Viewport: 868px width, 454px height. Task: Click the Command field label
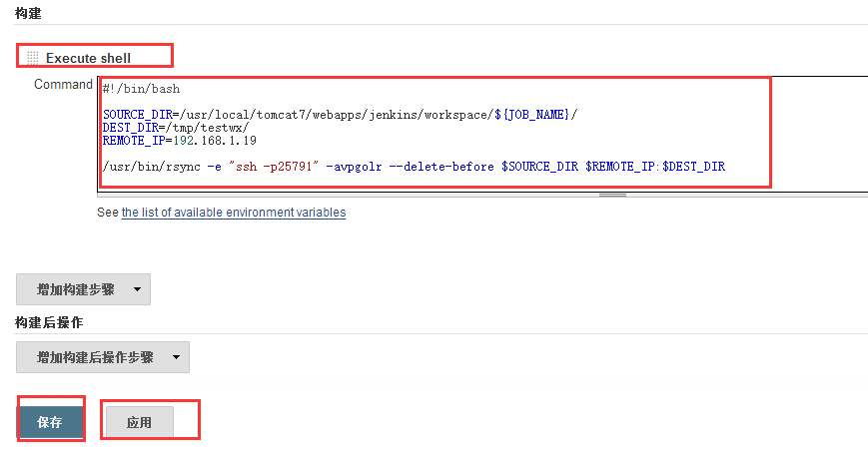pos(63,85)
